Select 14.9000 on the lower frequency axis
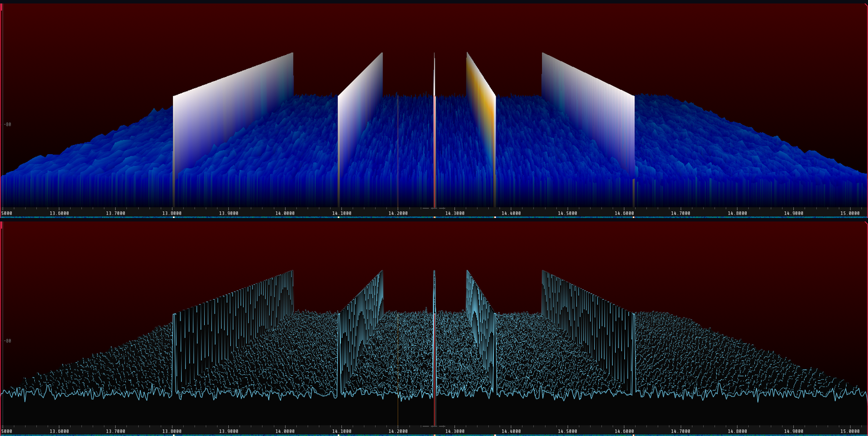 click(794, 431)
